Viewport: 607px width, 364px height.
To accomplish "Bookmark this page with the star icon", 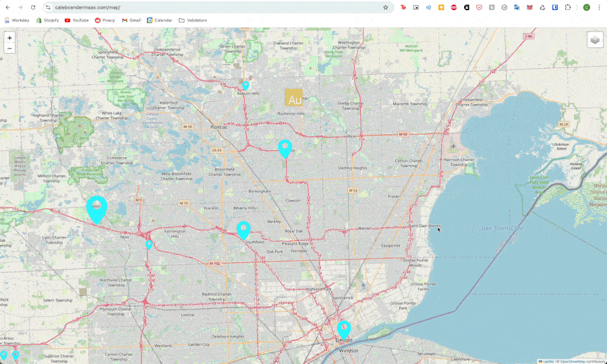I will [386, 7].
